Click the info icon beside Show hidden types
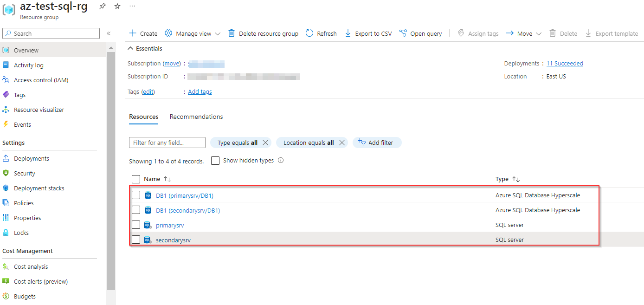 pos(280,161)
